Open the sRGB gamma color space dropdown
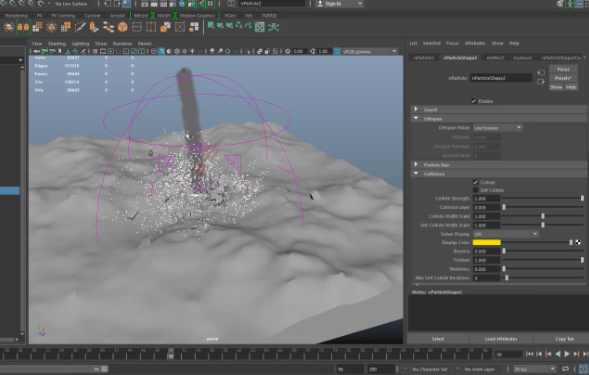Viewport: 589px width, 375px height. [x=369, y=51]
